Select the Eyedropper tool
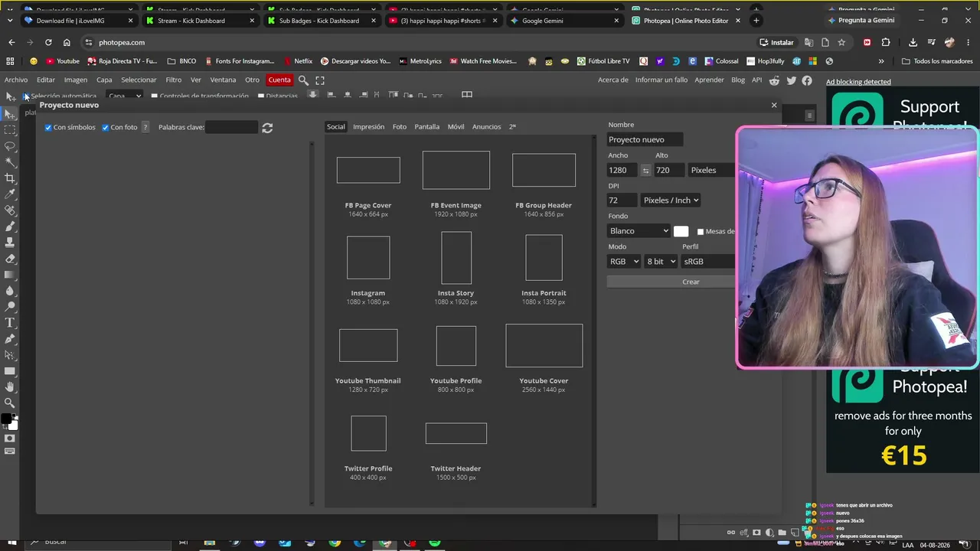This screenshot has width=980, height=551. click(x=10, y=194)
